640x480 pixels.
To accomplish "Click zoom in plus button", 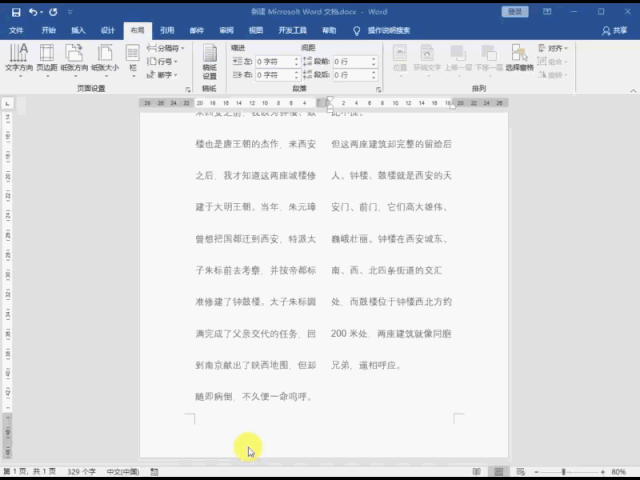I will tap(602, 472).
